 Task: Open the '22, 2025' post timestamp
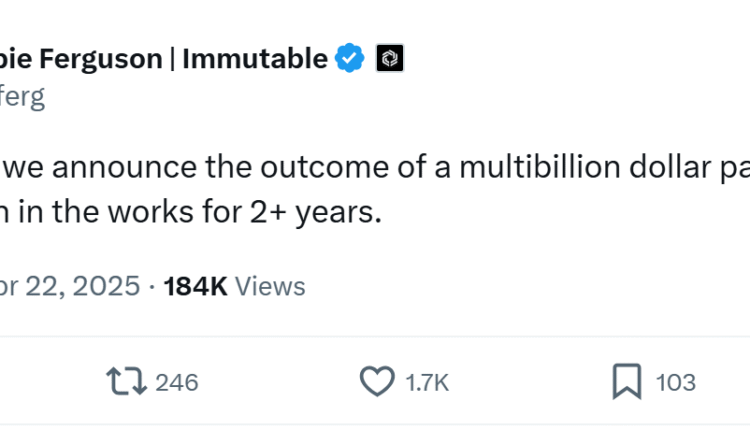(x=82, y=287)
